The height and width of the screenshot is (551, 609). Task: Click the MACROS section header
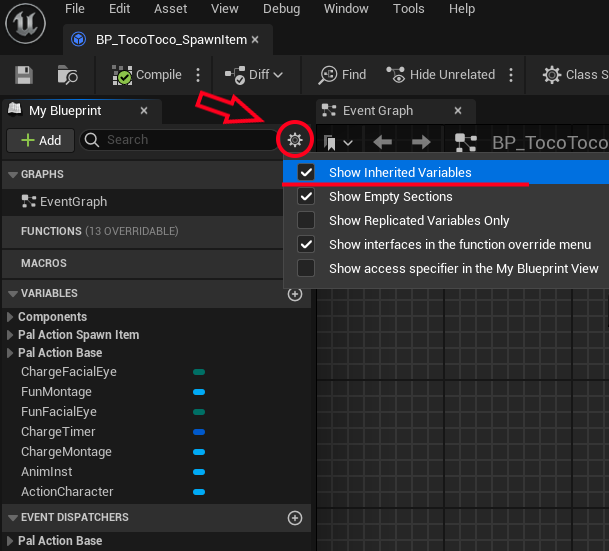coord(142,263)
